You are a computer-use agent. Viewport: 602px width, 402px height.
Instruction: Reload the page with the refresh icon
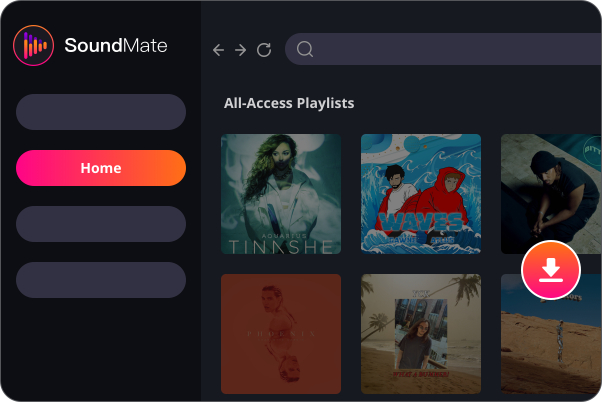(x=264, y=50)
